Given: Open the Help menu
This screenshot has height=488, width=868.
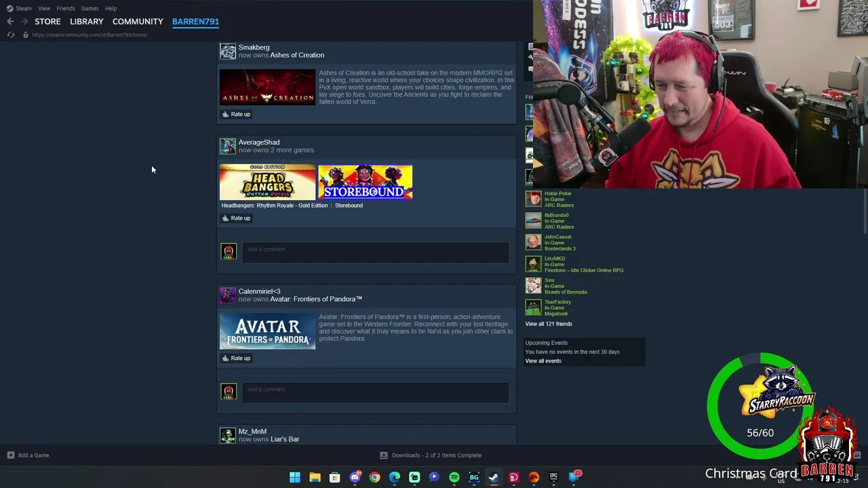Looking at the screenshot, I should (x=111, y=8).
